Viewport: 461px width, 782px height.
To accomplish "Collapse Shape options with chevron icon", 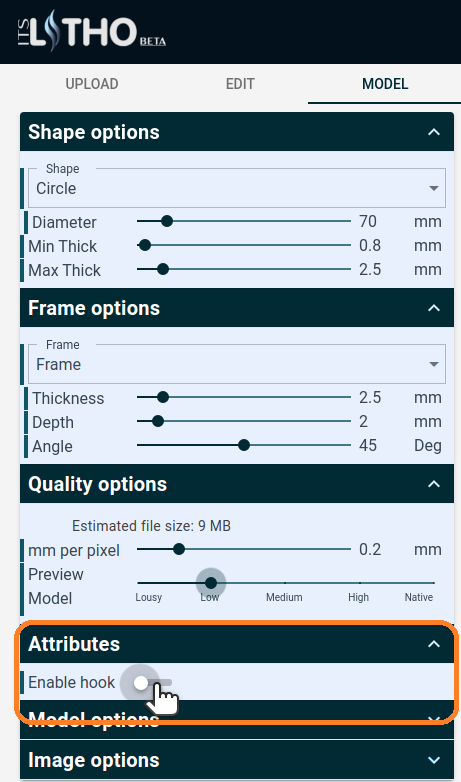I will 434,132.
